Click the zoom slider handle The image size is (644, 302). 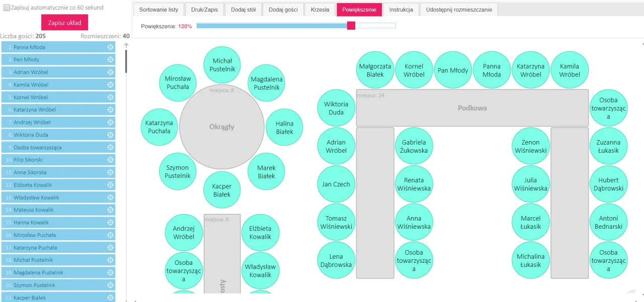click(351, 26)
